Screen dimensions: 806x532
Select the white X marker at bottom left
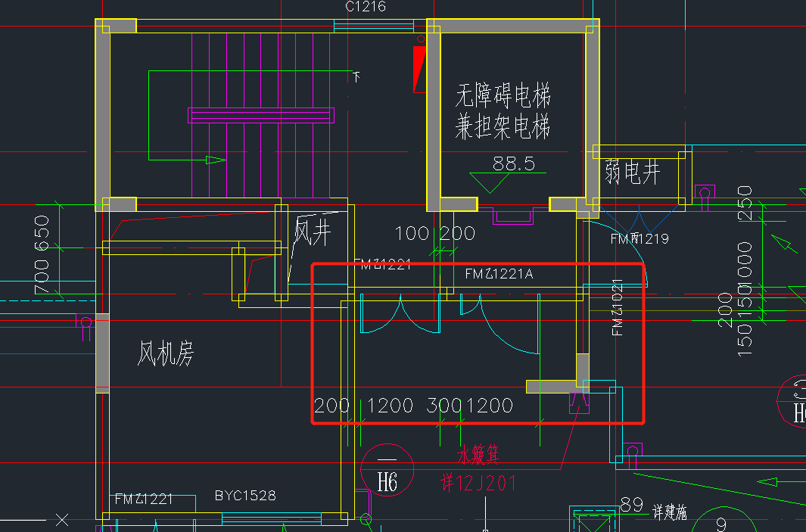click(x=62, y=520)
